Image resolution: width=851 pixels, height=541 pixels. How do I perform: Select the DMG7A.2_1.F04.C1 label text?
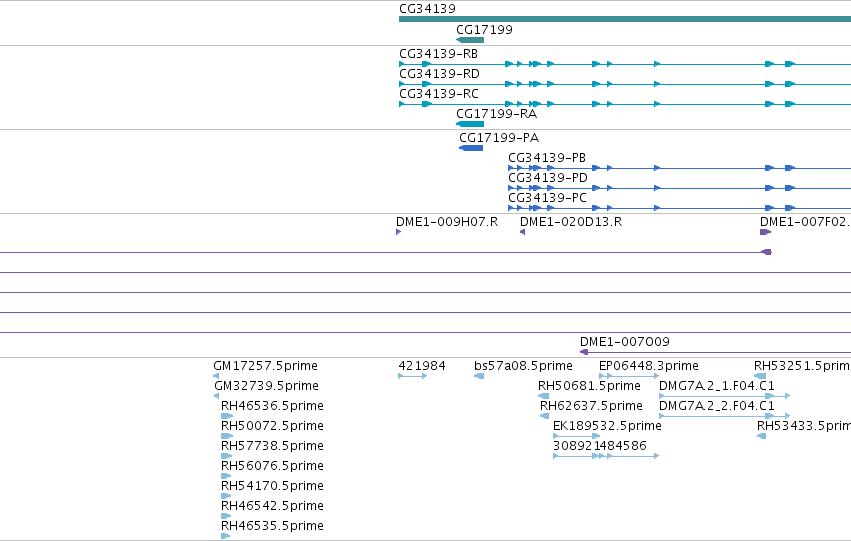point(717,386)
